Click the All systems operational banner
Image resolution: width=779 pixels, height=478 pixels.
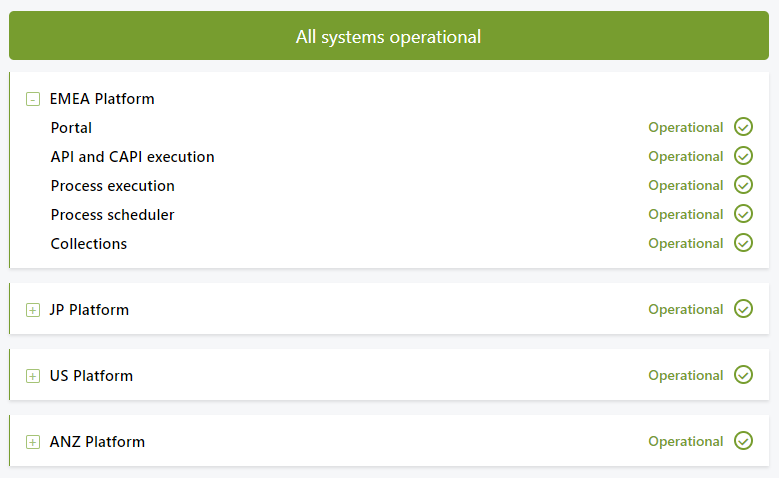[x=389, y=36]
